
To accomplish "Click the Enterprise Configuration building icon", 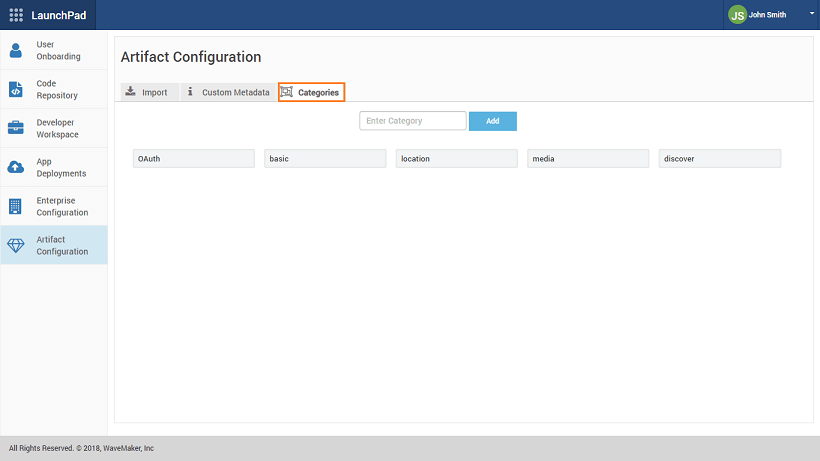I will pyautogui.click(x=15, y=206).
